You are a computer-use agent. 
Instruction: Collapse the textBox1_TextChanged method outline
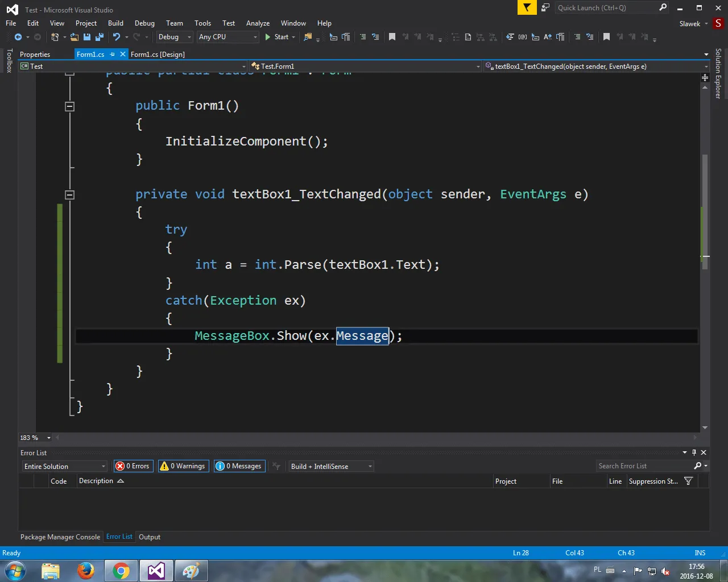tap(69, 194)
